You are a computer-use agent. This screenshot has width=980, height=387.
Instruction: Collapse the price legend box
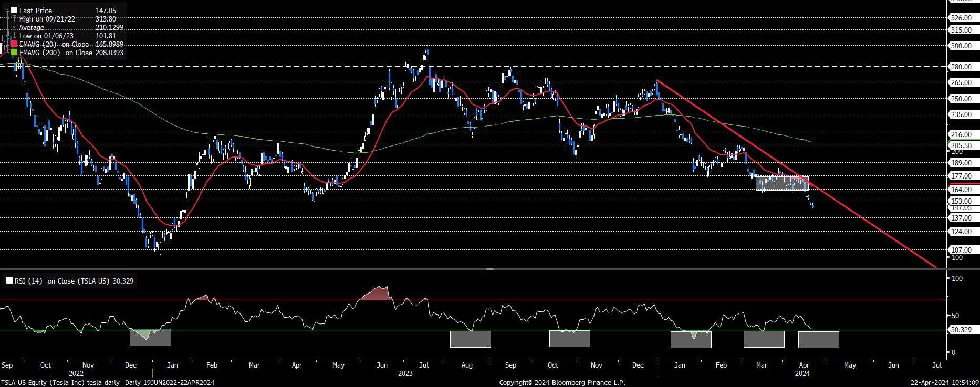tap(7, 10)
